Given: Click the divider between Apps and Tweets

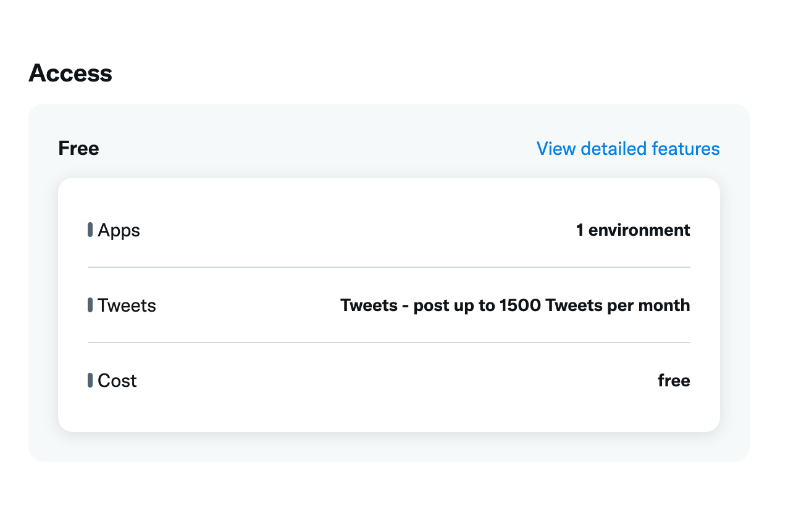Looking at the screenshot, I should pyautogui.click(x=389, y=267).
